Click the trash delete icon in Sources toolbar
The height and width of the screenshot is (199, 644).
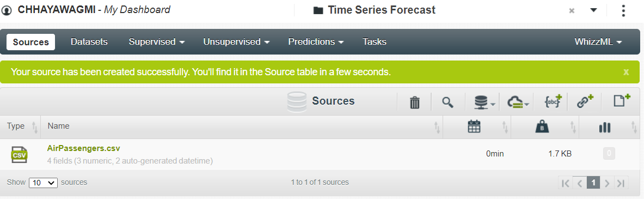coord(415,102)
